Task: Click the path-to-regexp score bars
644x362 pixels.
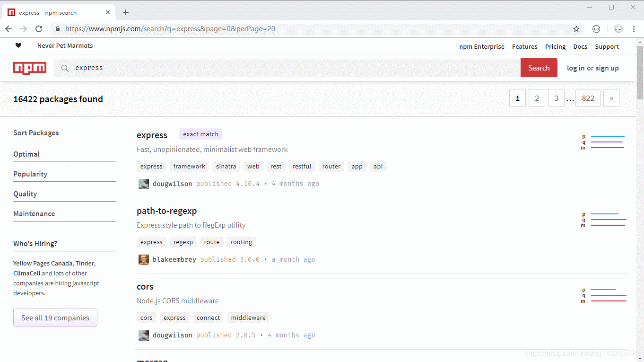Action: click(x=603, y=220)
